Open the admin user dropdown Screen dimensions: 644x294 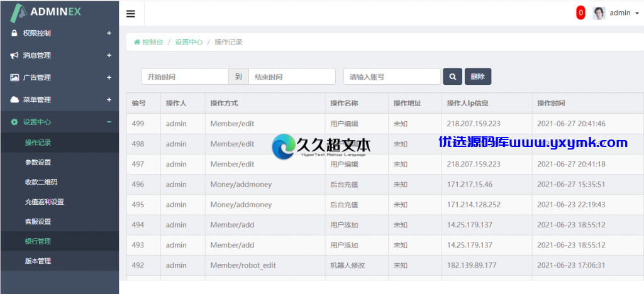[625, 13]
